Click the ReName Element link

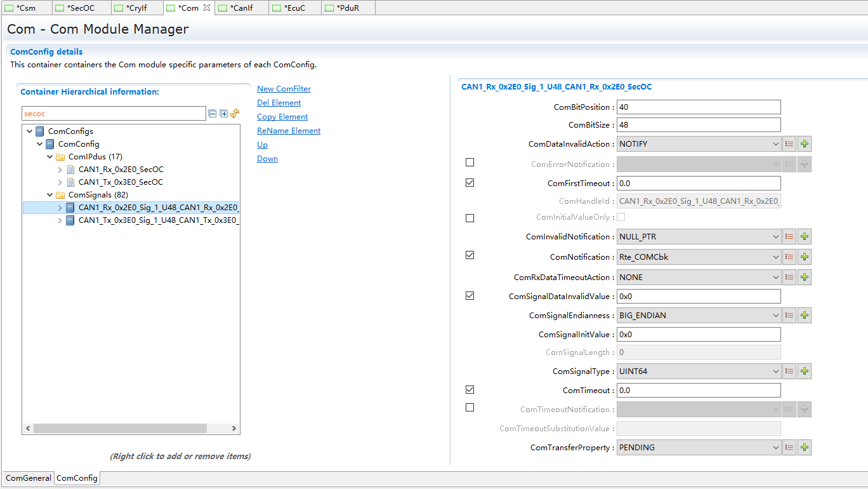(x=289, y=131)
